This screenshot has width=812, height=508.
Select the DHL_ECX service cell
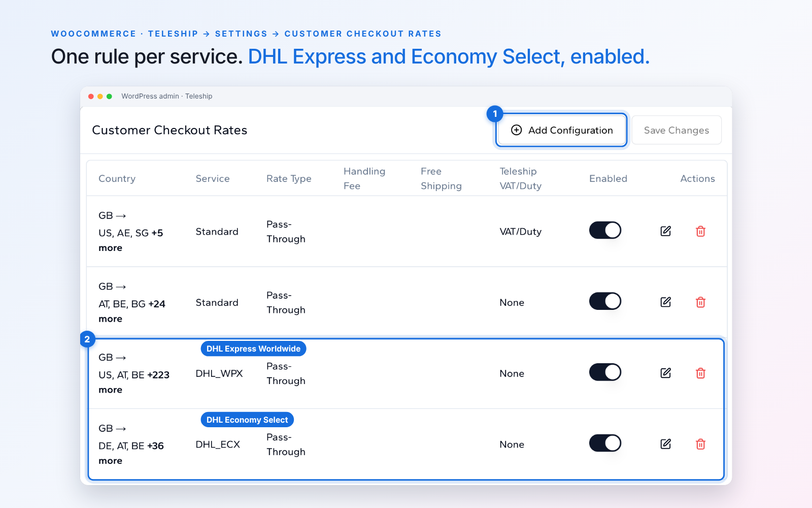pyautogui.click(x=218, y=444)
